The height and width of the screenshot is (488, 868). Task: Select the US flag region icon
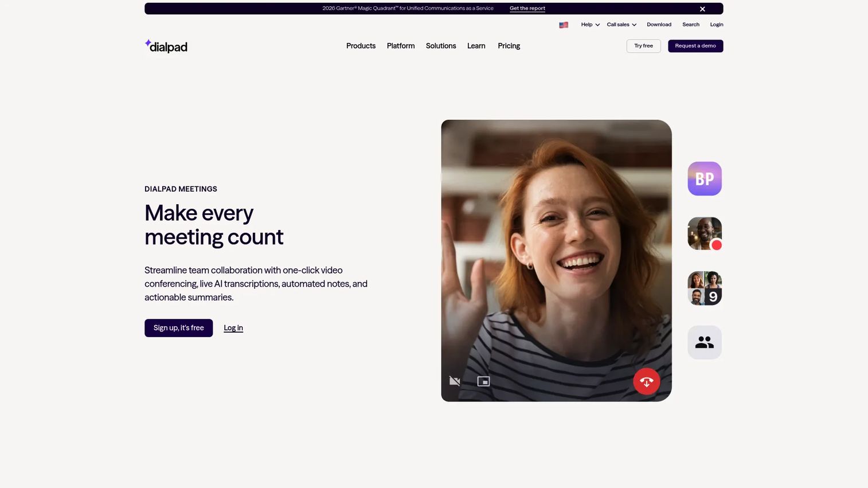564,25
